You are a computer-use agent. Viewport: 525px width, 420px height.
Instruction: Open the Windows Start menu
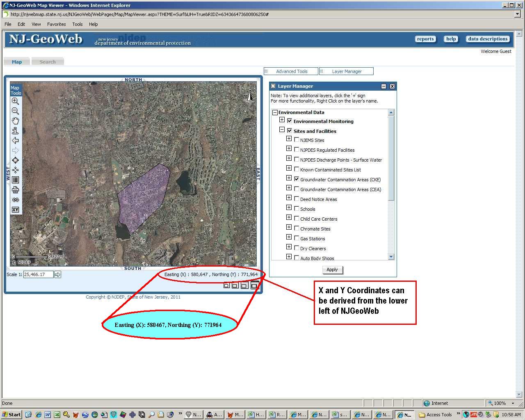(11, 415)
